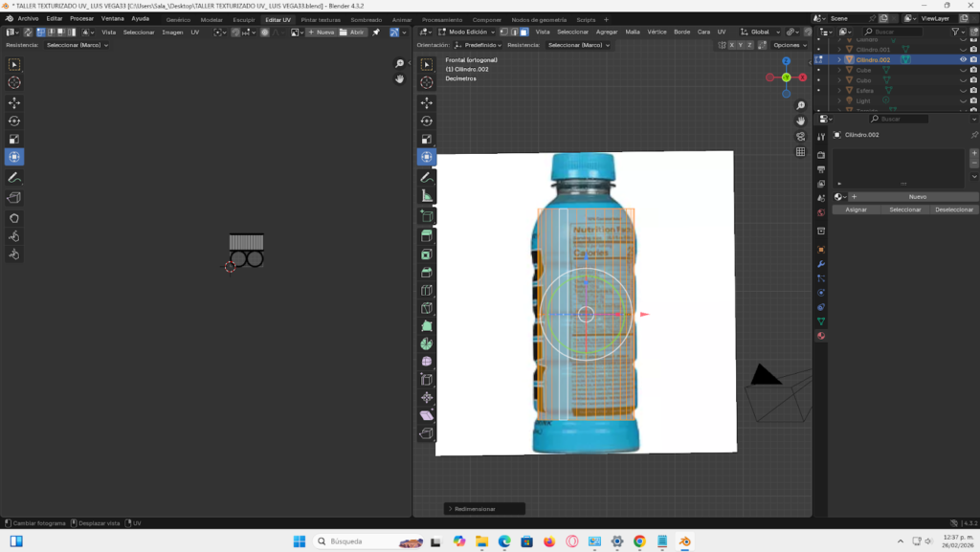Toggle visibility of Cilindro.002 with eye icon
The width and height of the screenshot is (980, 552).
pos(964,59)
